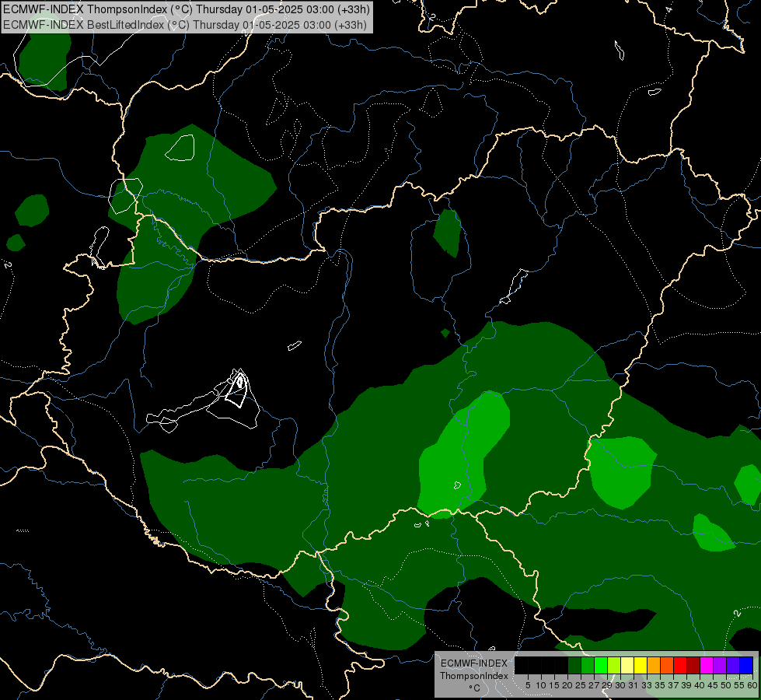Select the dark green 20-25 legend swatch

(574, 665)
